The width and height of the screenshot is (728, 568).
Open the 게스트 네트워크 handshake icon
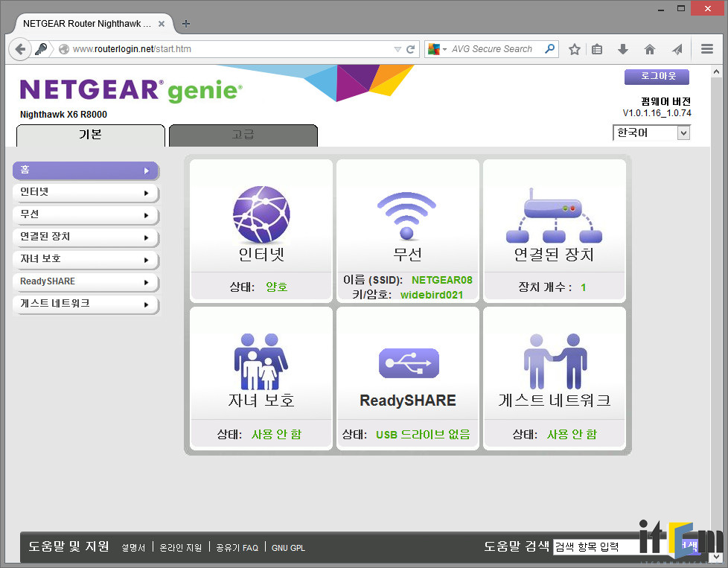555,361
